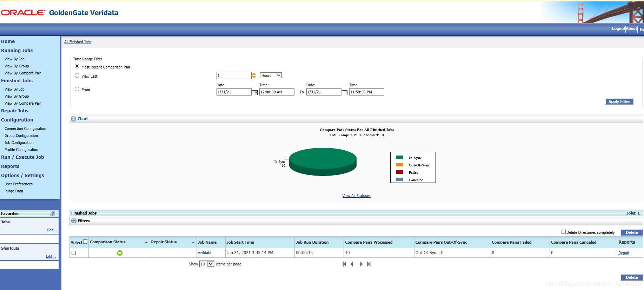Image resolution: width=644 pixels, height=290 pixels.
Task: Go to last page of results
Action: 369,264
